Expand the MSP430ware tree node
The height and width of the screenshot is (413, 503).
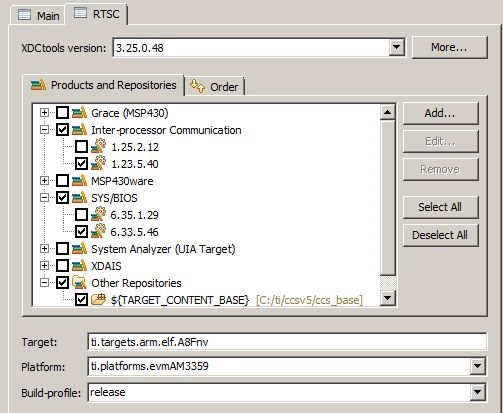coord(44,181)
